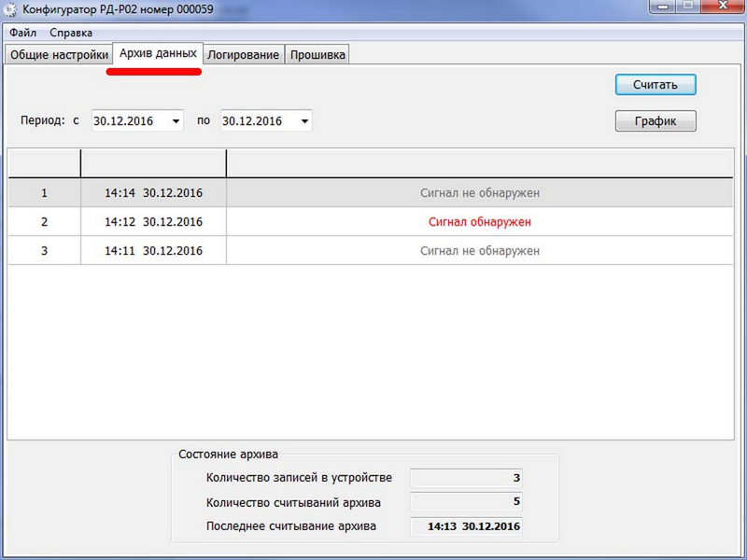Click the records-in-device count field
The image size is (747, 560).
(x=466, y=478)
